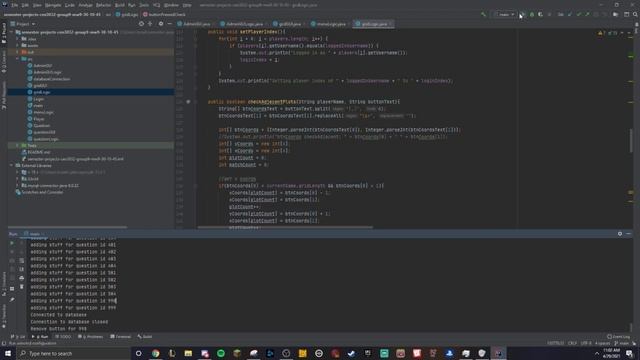Open Chrome from the Windows taskbar
640x360 pixels.
[x=156, y=353]
